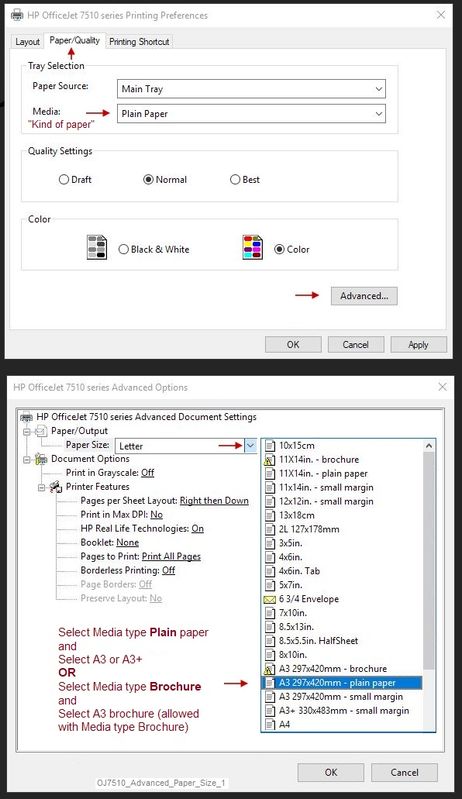Screen dimensions: 462x799
Task: Select 5x7in. paper size
Action: pos(290,585)
